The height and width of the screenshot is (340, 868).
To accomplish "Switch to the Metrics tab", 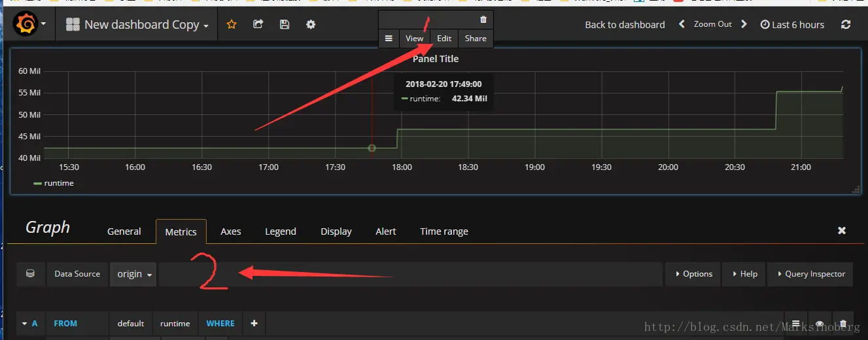I will pyautogui.click(x=181, y=231).
